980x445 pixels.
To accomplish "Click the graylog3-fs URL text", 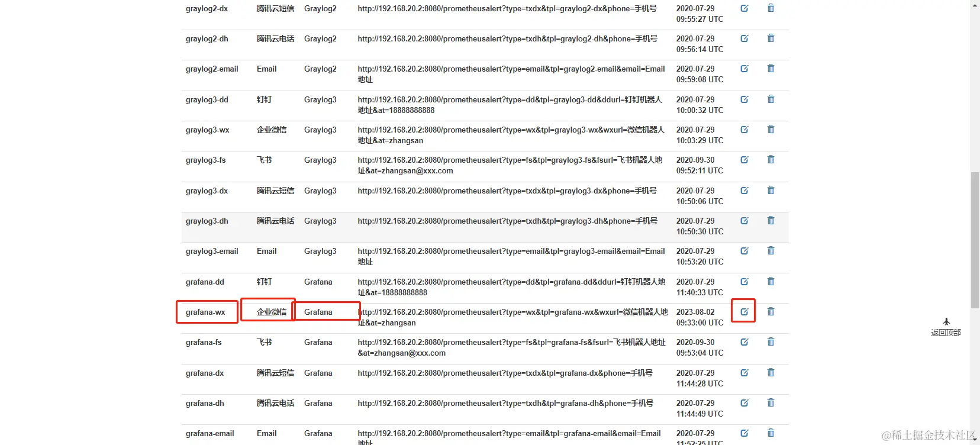I will coord(510,165).
